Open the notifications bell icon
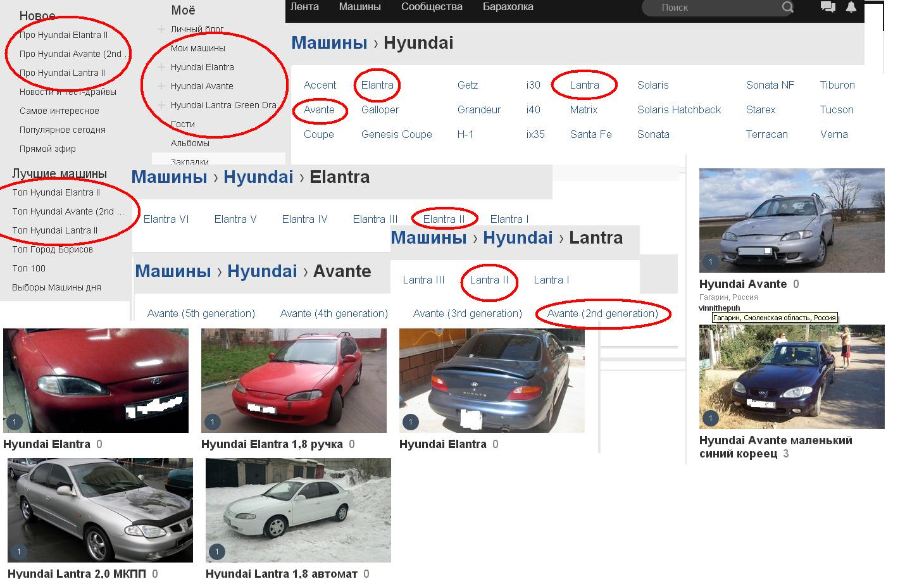 [851, 7]
